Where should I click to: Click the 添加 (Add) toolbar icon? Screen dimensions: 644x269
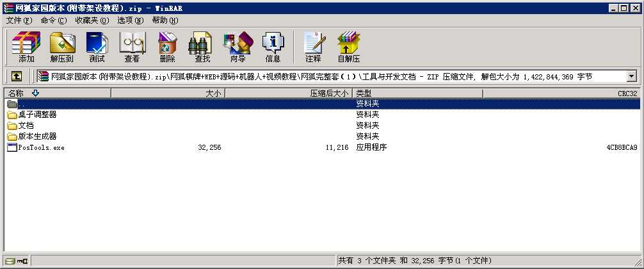(26, 43)
